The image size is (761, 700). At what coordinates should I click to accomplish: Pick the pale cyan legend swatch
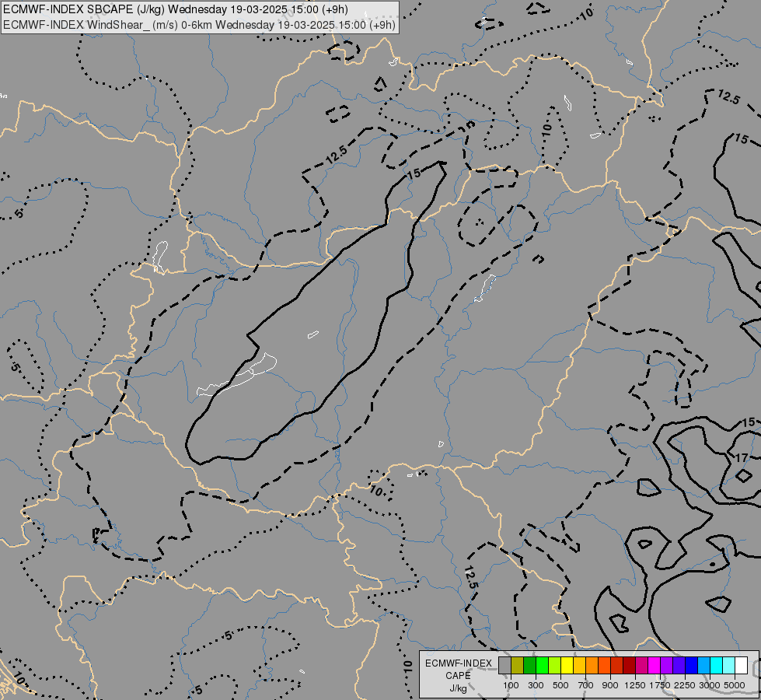click(x=729, y=665)
